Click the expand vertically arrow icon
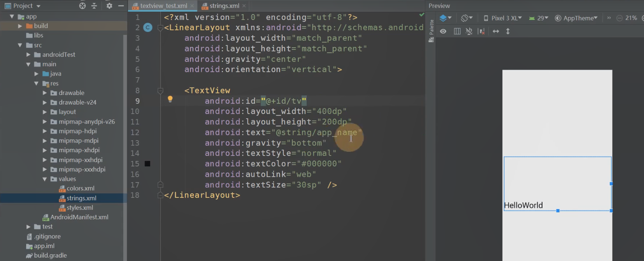Viewport: 644px width, 261px height. click(508, 31)
